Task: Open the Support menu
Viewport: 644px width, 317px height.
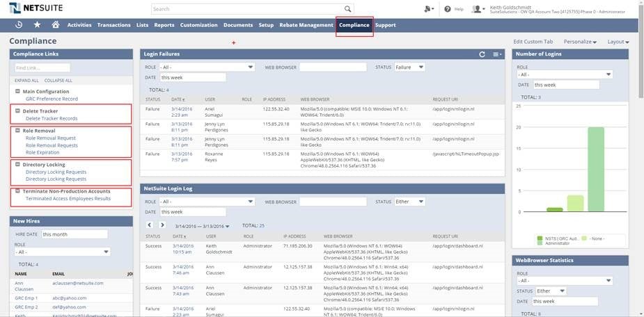Action: (385, 25)
